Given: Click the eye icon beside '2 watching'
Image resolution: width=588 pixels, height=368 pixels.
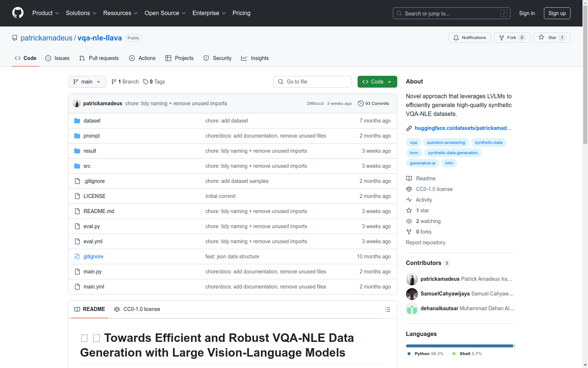Looking at the screenshot, I should pos(409,221).
